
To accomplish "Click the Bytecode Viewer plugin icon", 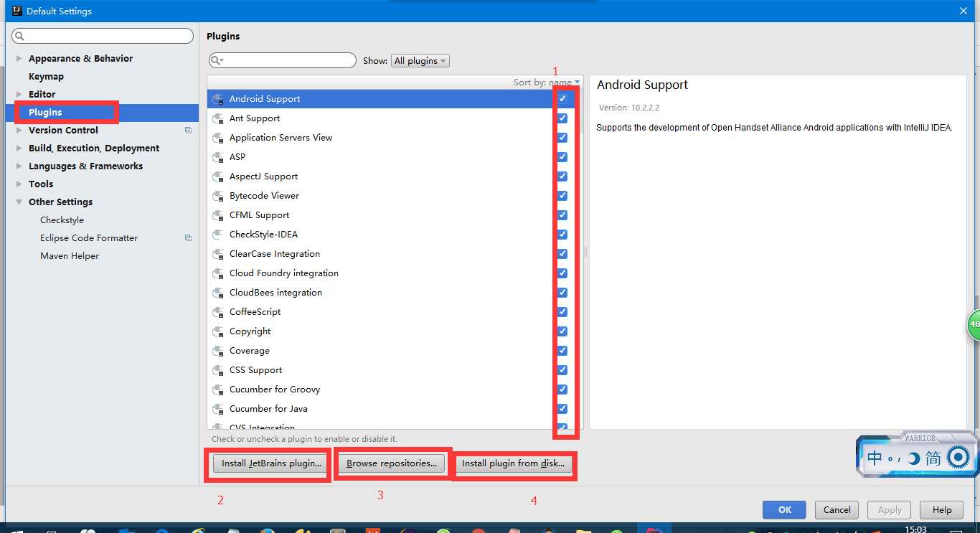I will (x=218, y=196).
